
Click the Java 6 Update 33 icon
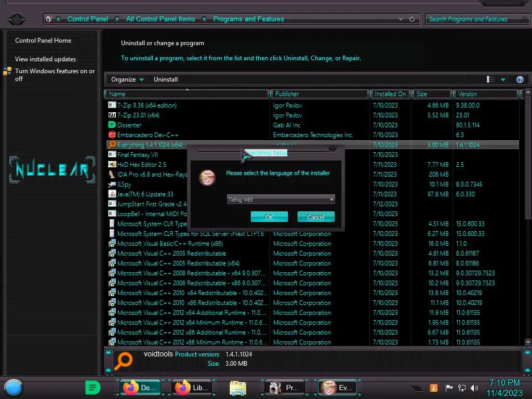point(112,194)
